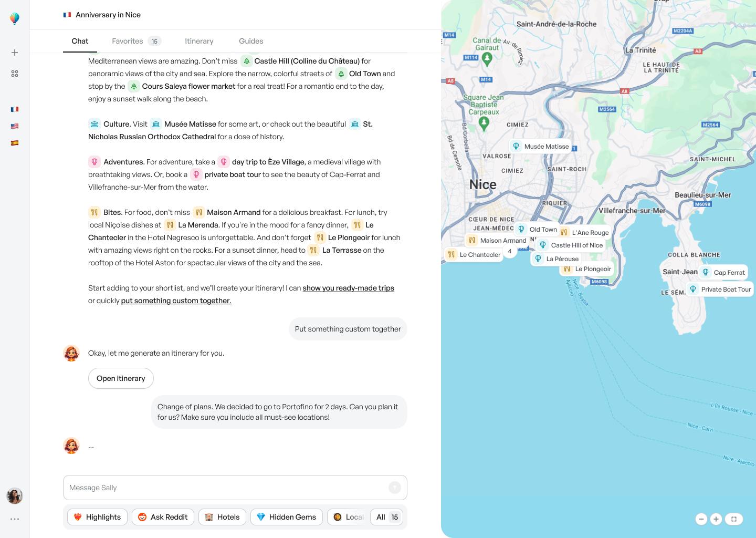Choose the Hidden Gems filter chip
The image size is (756, 538).
[286, 517]
